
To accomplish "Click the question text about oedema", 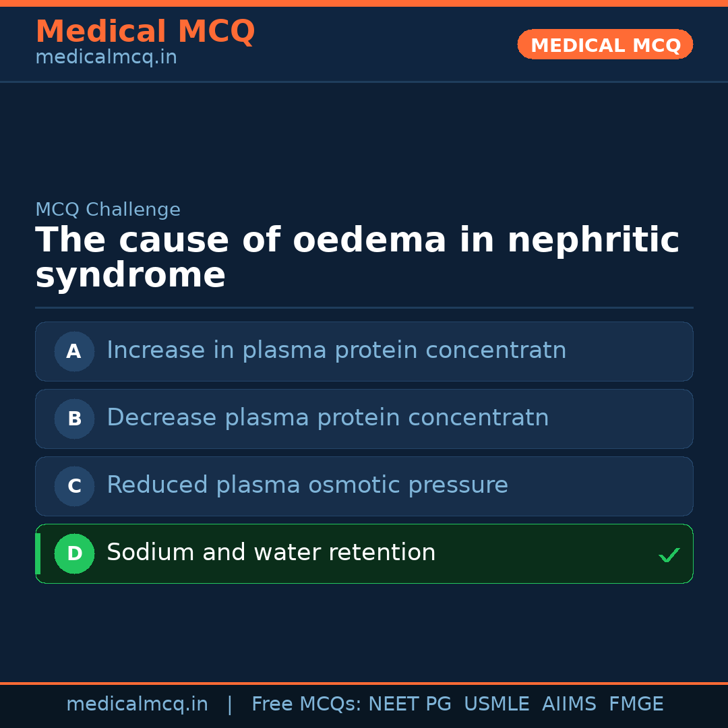I will (x=357, y=257).
